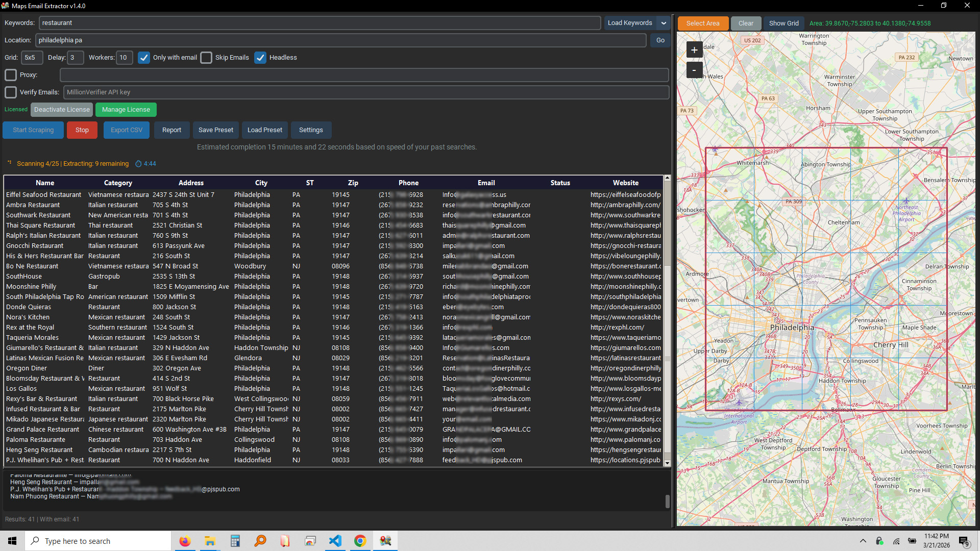Image resolution: width=980 pixels, height=551 pixels.
Task: Click the Load Keywords button
Action: 630,23
